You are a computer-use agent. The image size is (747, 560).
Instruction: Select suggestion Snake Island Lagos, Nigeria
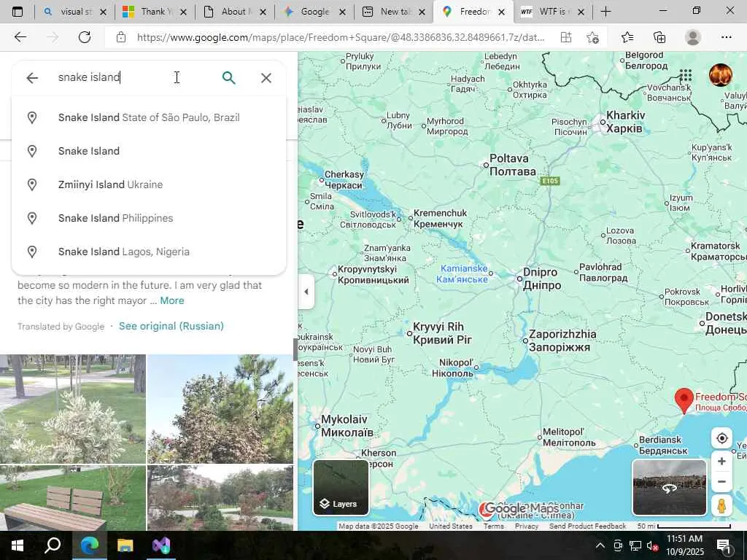click(149, 252)
